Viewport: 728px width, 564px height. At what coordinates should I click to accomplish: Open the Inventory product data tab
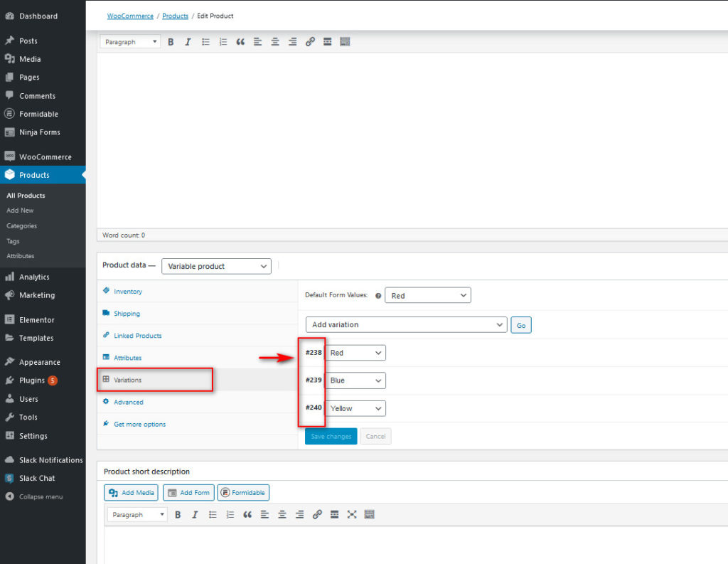[x=198, y=292]
